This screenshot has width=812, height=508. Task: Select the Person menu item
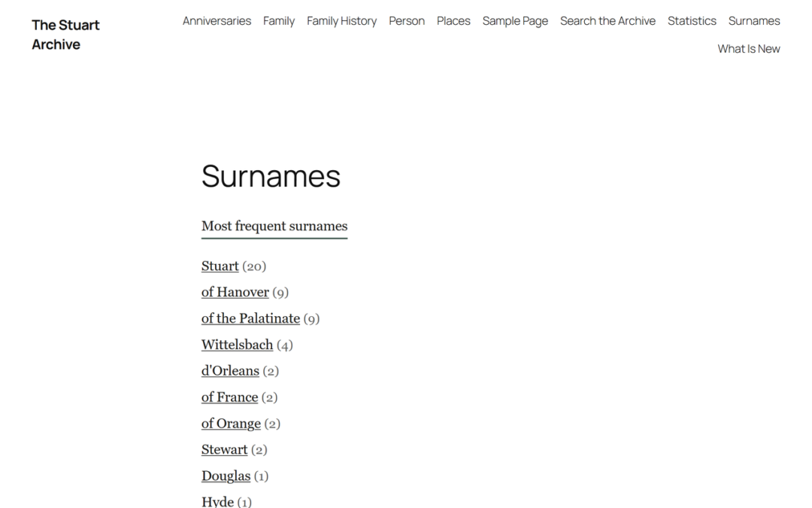tap(407, 21)
